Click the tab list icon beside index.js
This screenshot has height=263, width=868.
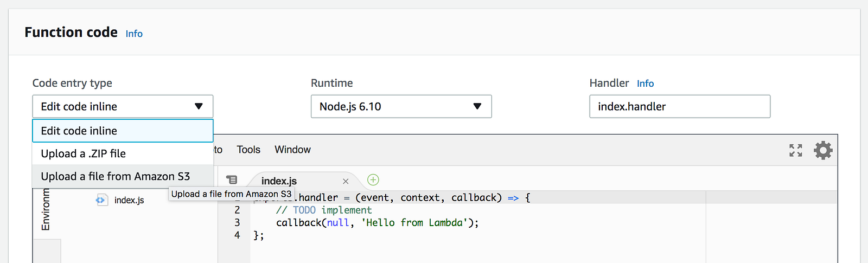[232, 179]
